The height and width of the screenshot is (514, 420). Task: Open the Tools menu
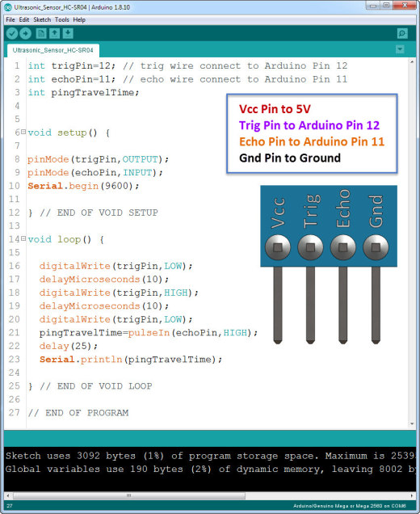tap(62, 19)
